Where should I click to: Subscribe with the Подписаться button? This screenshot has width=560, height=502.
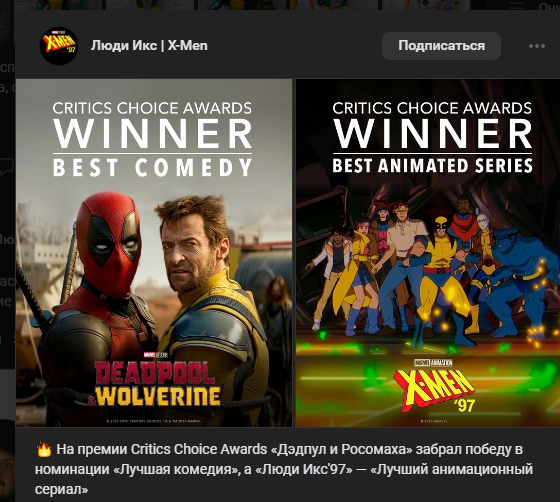(x=441, y=46)
